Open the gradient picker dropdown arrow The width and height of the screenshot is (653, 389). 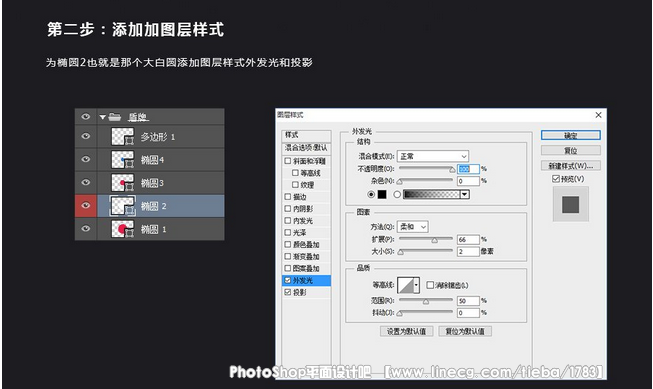465,194
